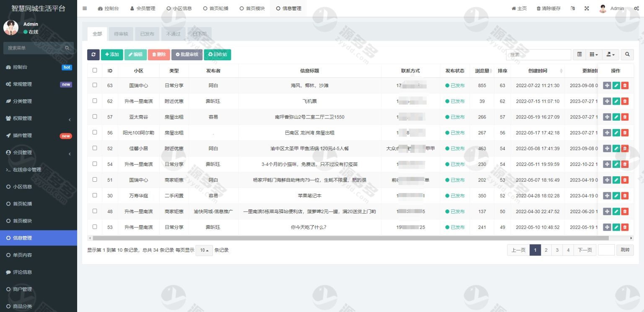Click the 添加 add button
644x312 pixels.
112,54
